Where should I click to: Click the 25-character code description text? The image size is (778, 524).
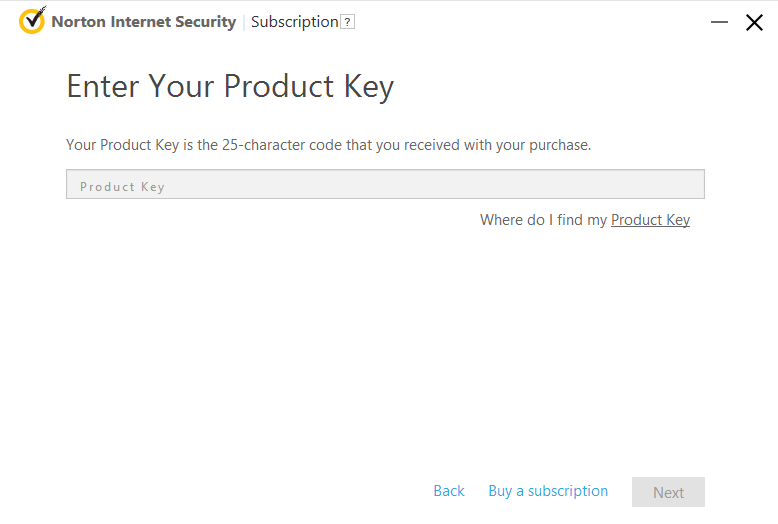tap(328, 145)
